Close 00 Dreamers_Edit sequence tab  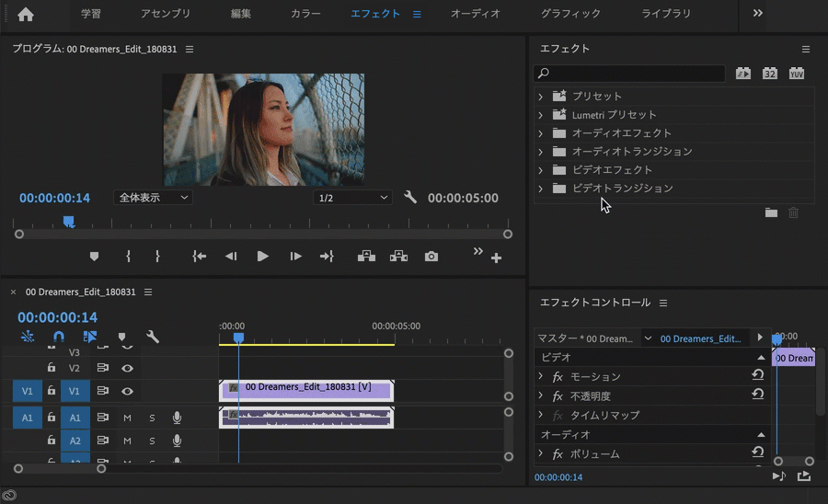[x=13, y=292]
